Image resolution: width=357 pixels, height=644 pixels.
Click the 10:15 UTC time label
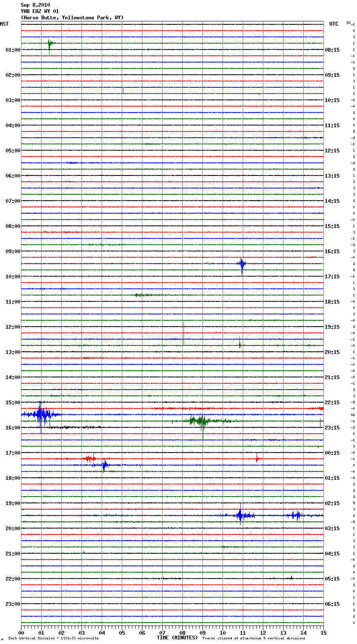(332, 100)
